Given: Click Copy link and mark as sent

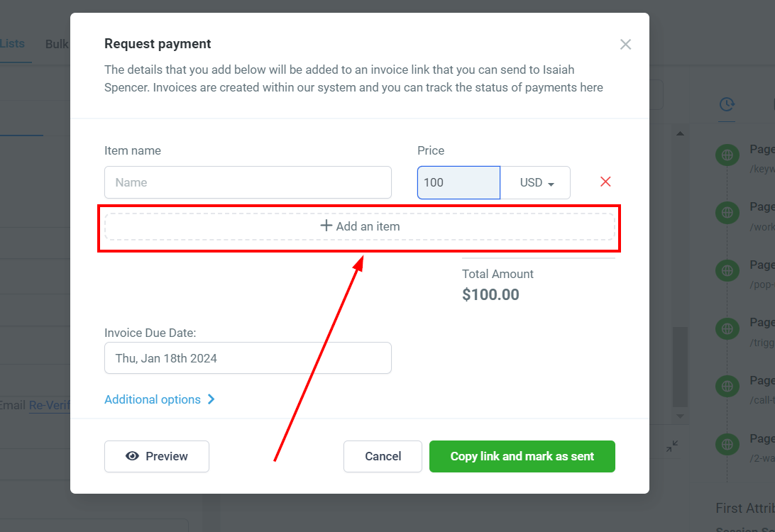Looking at the screenshot, I should tap(522, 456).
